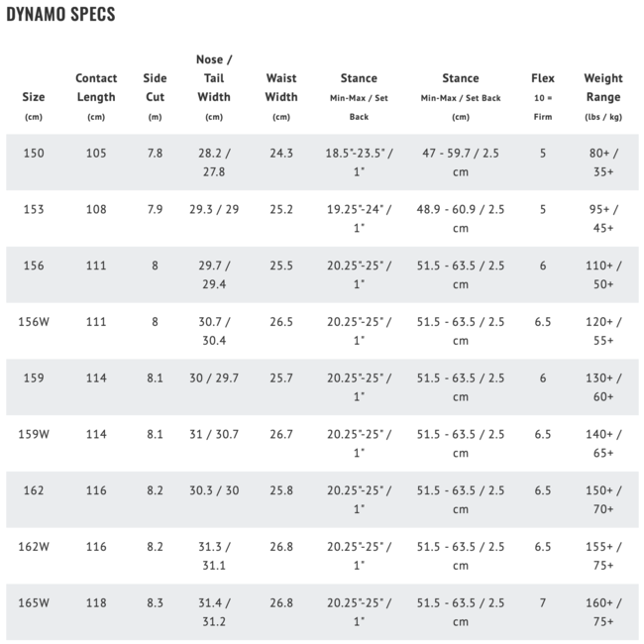Screen dimensions: 644x644
Task: Select the Contact Length column header
Action: (x=96, y=87)
